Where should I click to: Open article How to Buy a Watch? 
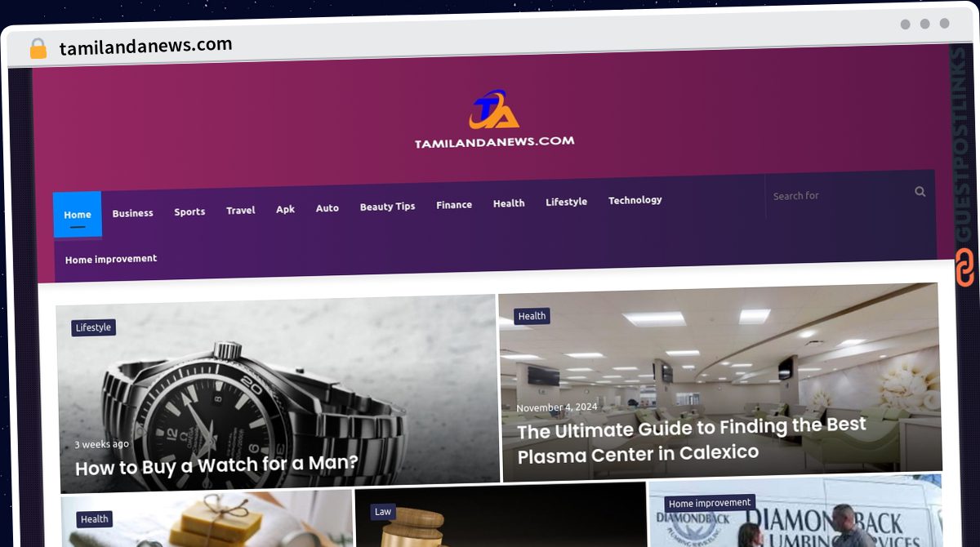tap(216, 466)
